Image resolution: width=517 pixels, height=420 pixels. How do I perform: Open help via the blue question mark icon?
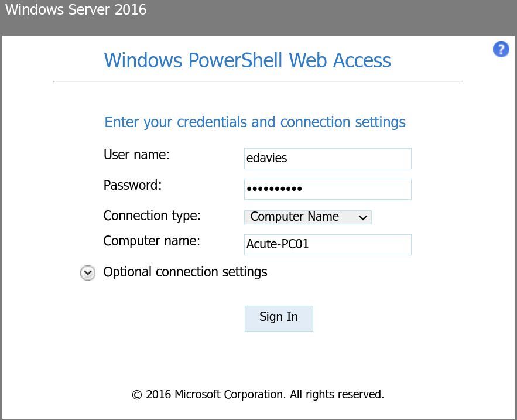coord(501,49)
